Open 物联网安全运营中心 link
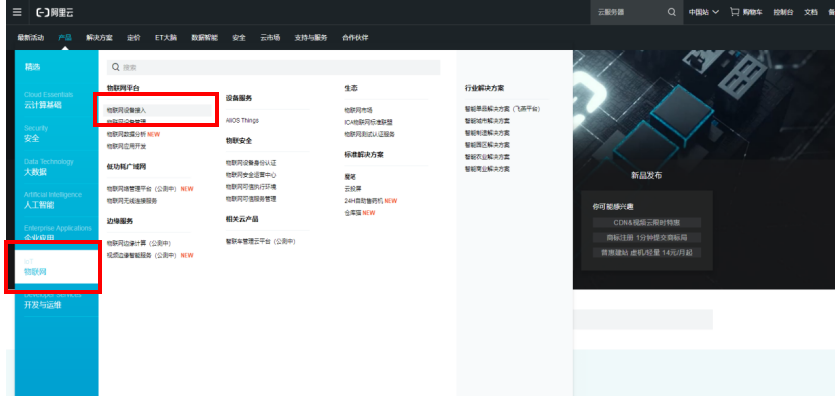 click(251, 175)
